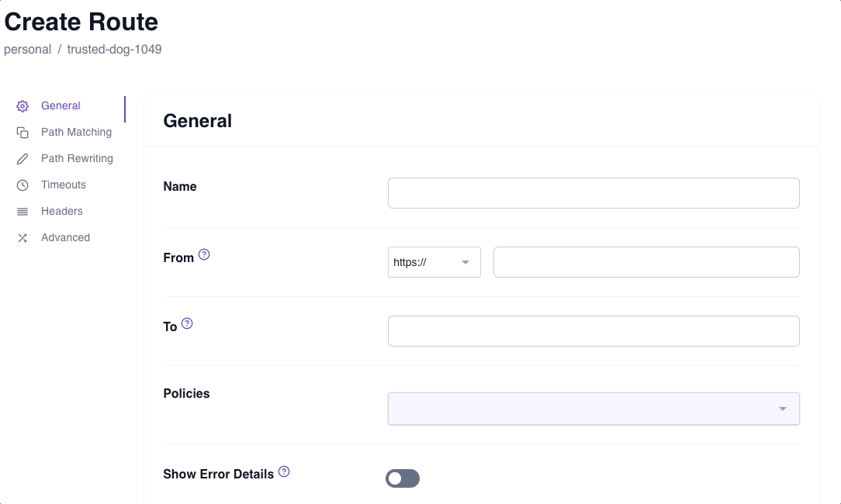The width and height of the screenshot is (841, 504).
Task: Open help tooltip beside From label
Action: [204, 254]
